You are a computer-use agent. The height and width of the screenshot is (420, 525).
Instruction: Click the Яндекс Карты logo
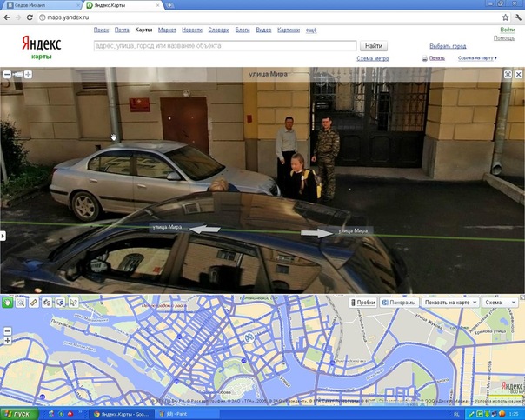[42, 47]
